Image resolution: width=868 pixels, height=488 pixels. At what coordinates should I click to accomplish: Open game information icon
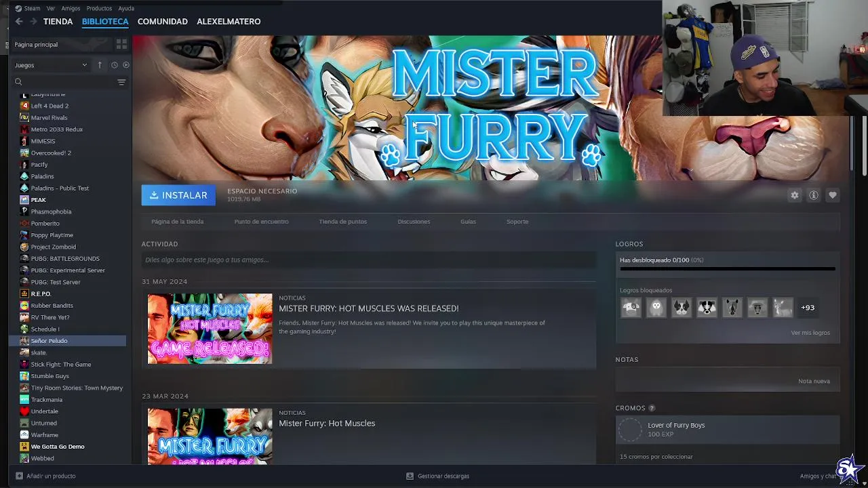coord(814,195)
